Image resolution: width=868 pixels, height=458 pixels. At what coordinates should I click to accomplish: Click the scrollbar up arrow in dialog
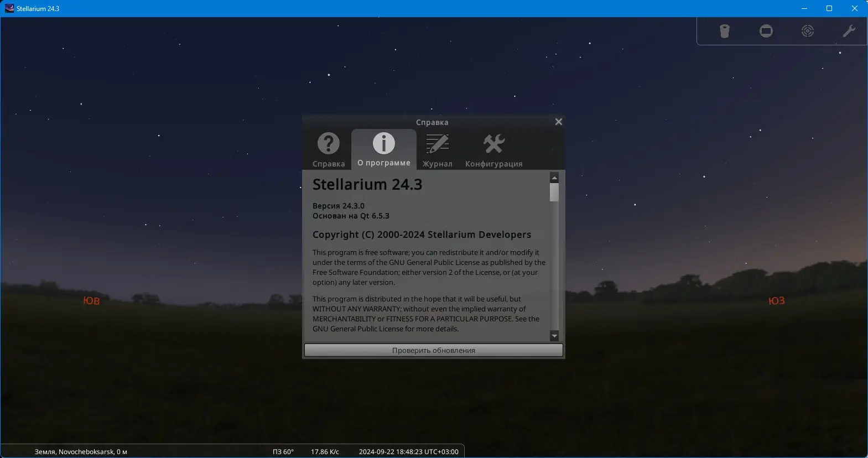pos(554,178)
